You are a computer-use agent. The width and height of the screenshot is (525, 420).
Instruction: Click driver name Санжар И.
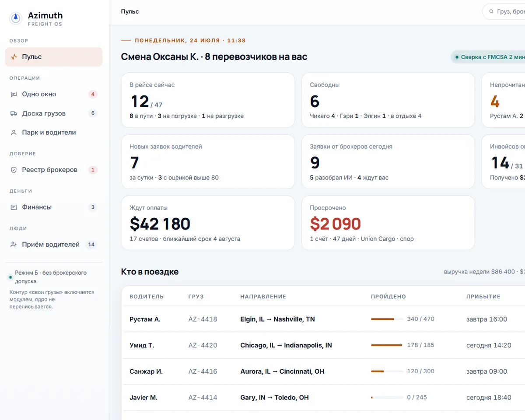(x=146, y=371)
